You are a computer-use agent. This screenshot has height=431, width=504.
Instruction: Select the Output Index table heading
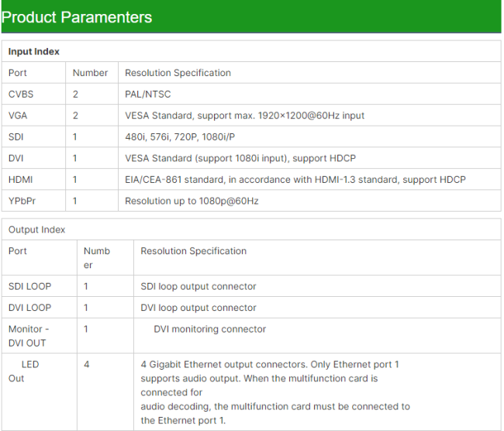36,229
